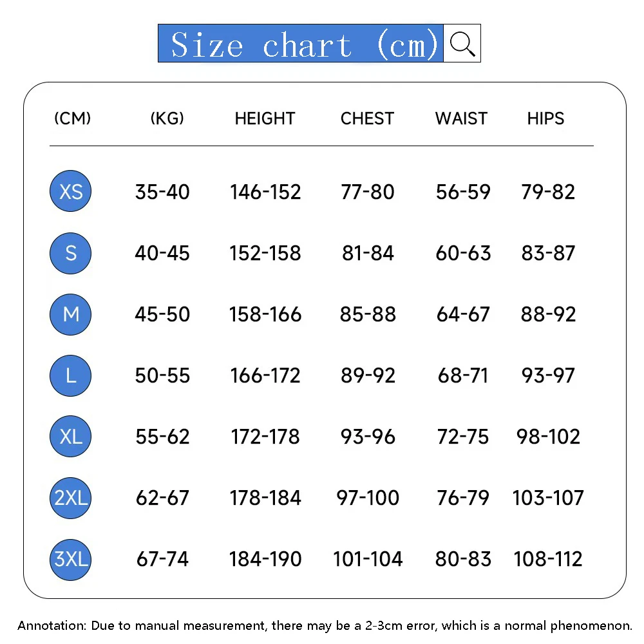Select the 97-100 chest value for 2XL
Image resolution: width=644 pixels, height=644 pixels.
coord(368,498)
